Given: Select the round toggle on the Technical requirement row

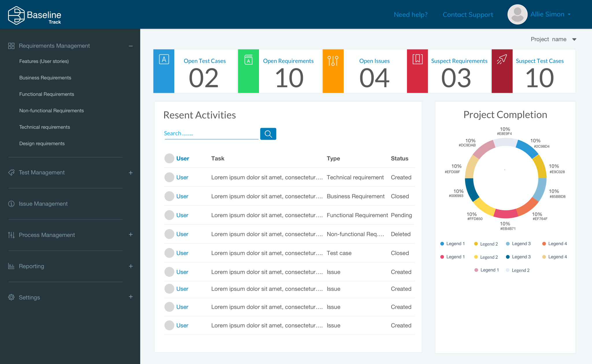Looking at the screenshot, I should click(169, 178).
